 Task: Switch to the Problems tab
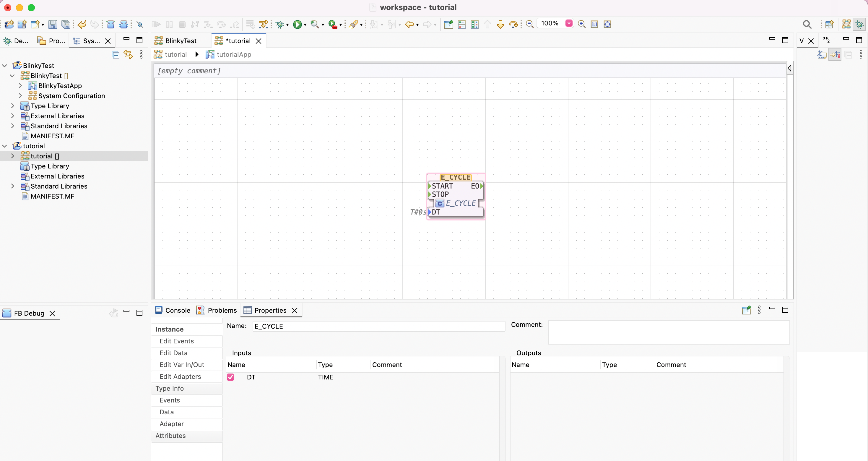(x=216, y=310)
